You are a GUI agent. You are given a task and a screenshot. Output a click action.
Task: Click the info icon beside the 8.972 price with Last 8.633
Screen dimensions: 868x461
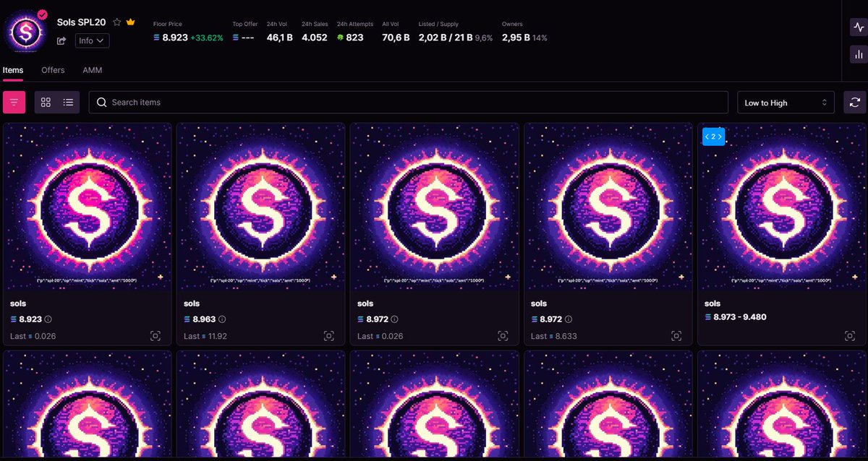point(569,319)
